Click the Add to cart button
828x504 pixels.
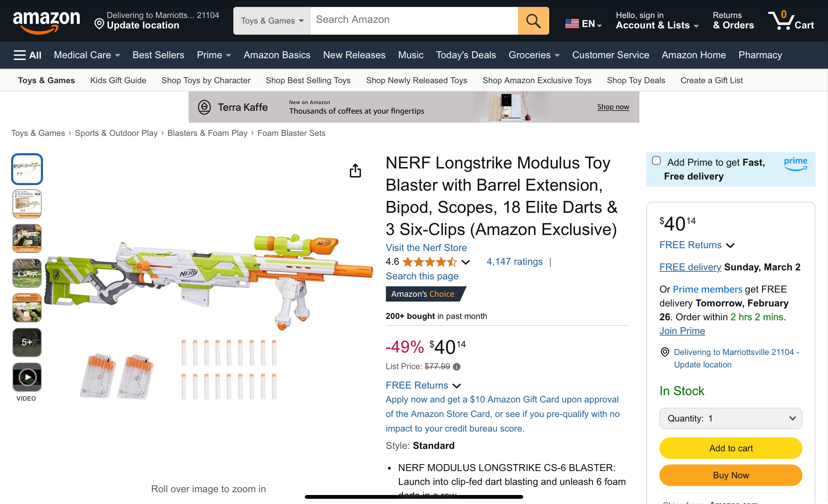click(x=730, y=448)
